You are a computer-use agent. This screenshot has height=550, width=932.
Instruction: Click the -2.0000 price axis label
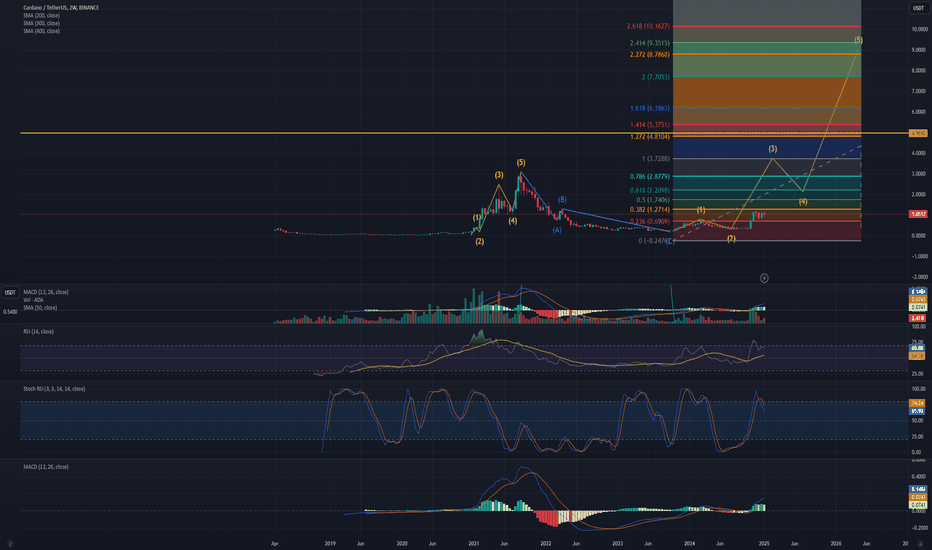(x=919, y=277)
